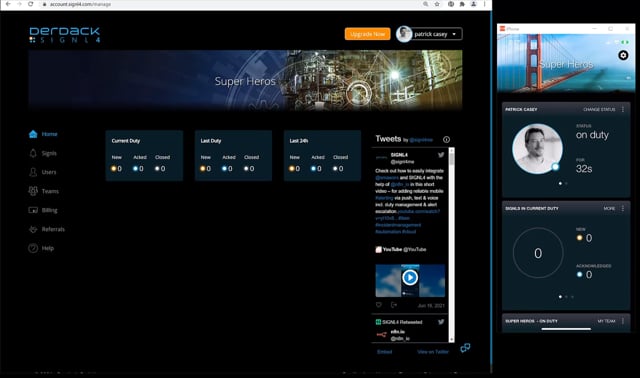Viewport: 640px width, 378px height.
Task: Select the Home menu item
Action: tap(49, 134)
